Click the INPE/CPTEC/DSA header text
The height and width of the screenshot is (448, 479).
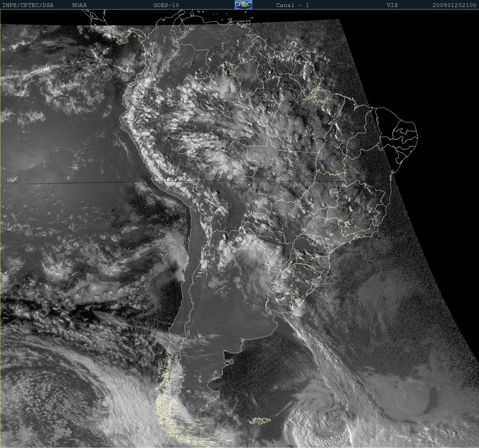(28, 5)
